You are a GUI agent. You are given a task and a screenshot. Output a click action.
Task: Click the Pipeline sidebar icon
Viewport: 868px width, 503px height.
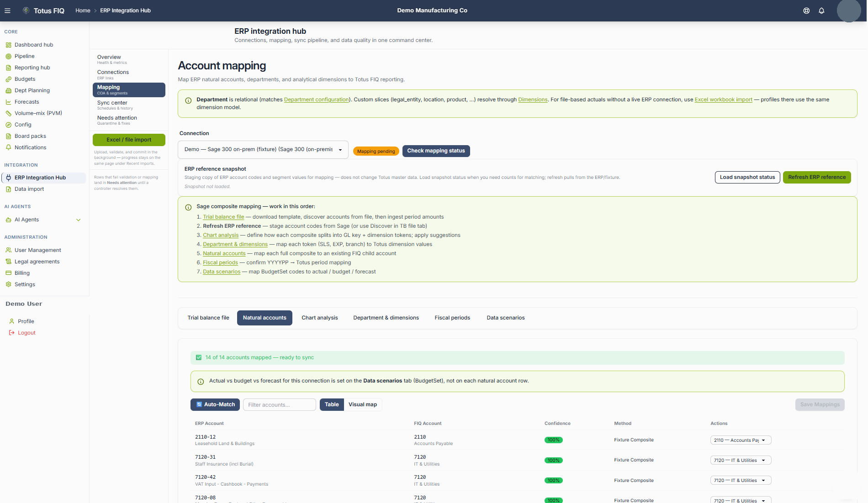coord(8,56)
